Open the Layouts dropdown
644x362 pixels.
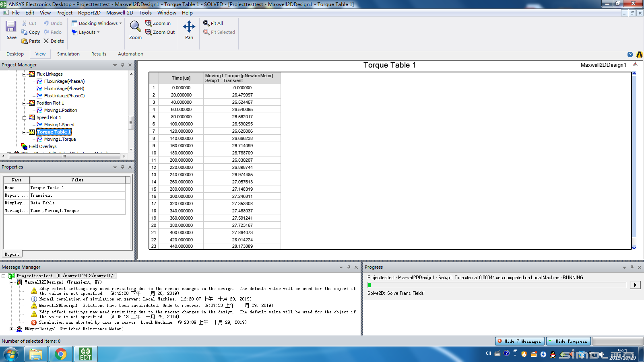tap(85, 32)
